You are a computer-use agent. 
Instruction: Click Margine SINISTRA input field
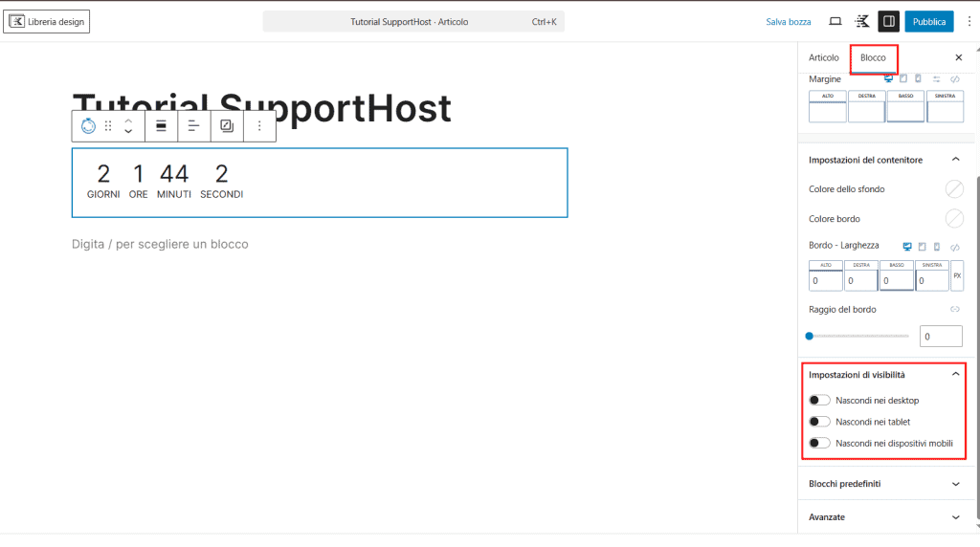(945, 111)
